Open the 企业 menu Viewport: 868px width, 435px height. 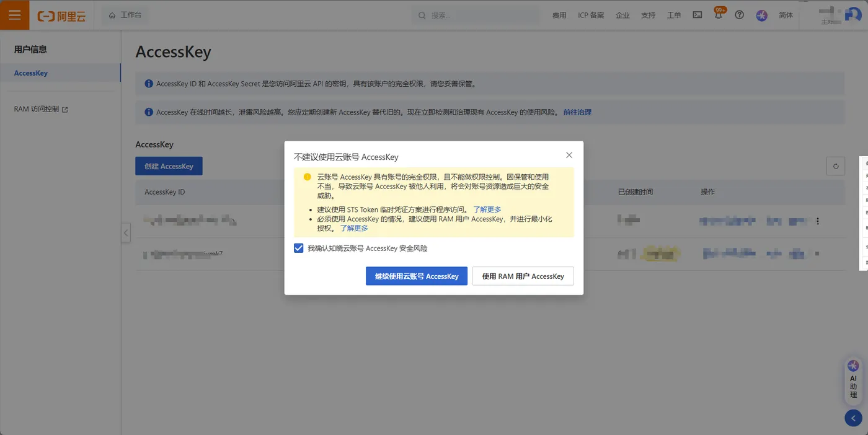[x=622, y=15]
